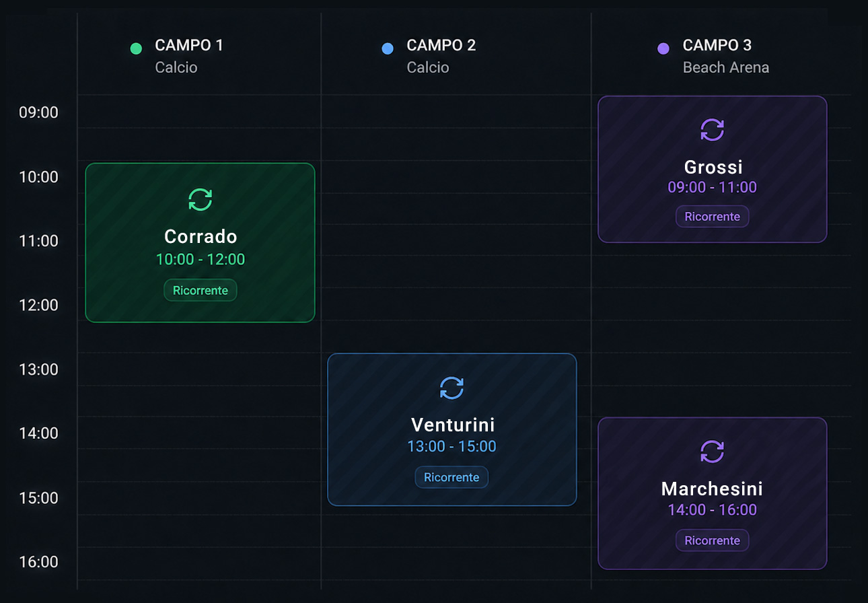The height and width of the screenshot is (603, 868).
Task: Select the Campo 3 Beach Arena header
Action: [x=713, y=56]
